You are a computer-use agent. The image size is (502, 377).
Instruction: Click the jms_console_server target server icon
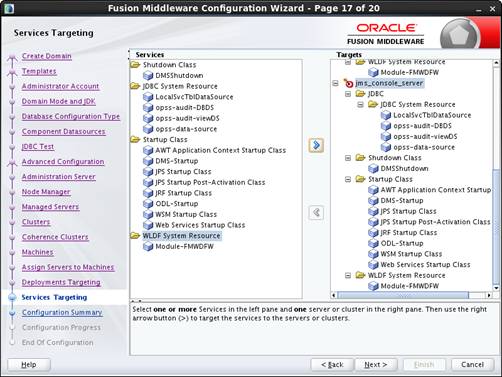348,83
